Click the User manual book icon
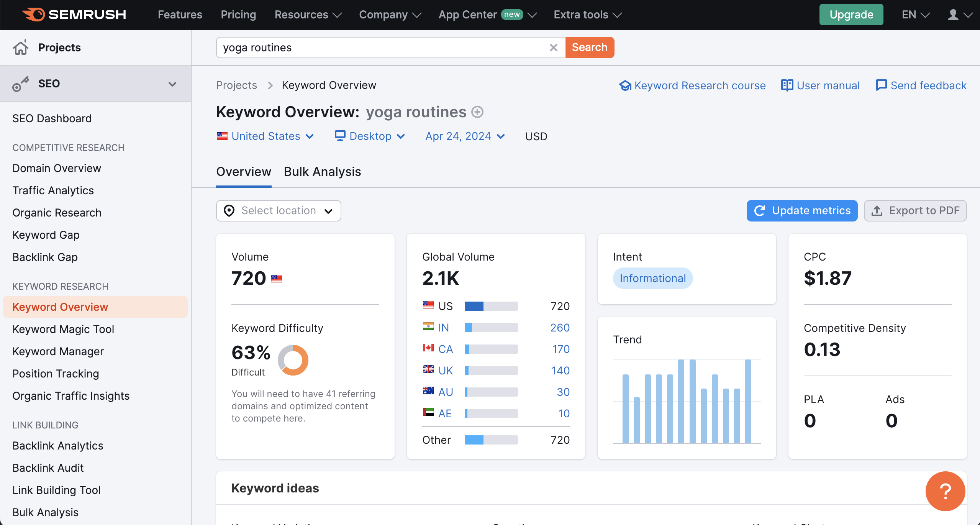980x525 pixels. [787, 85]
